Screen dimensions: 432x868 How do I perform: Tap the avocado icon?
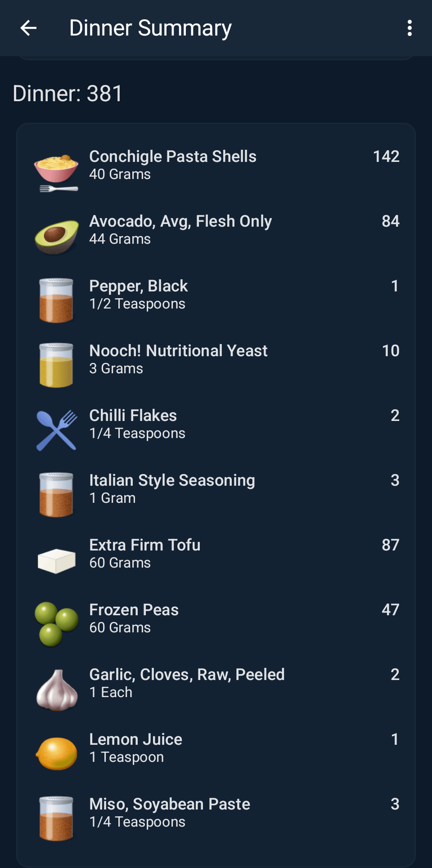coord(56,236)
